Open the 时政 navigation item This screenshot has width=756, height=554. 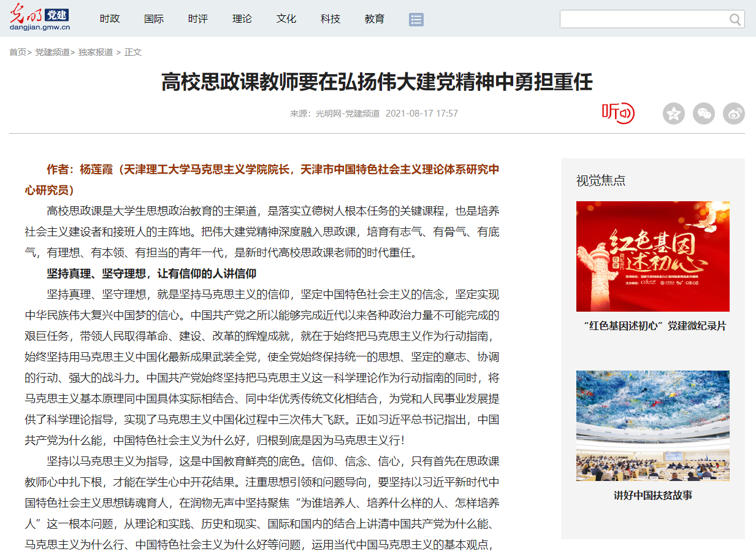point(110,19)
